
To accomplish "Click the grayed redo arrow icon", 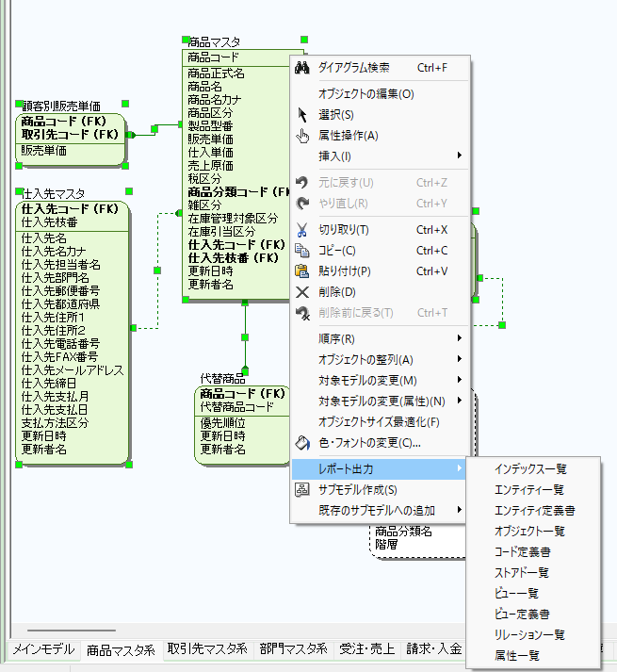I will click(x=302, y=204).
